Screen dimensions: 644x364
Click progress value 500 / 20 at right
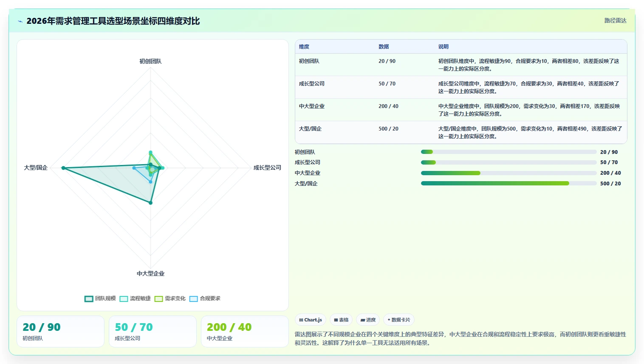tap(610, 184)
